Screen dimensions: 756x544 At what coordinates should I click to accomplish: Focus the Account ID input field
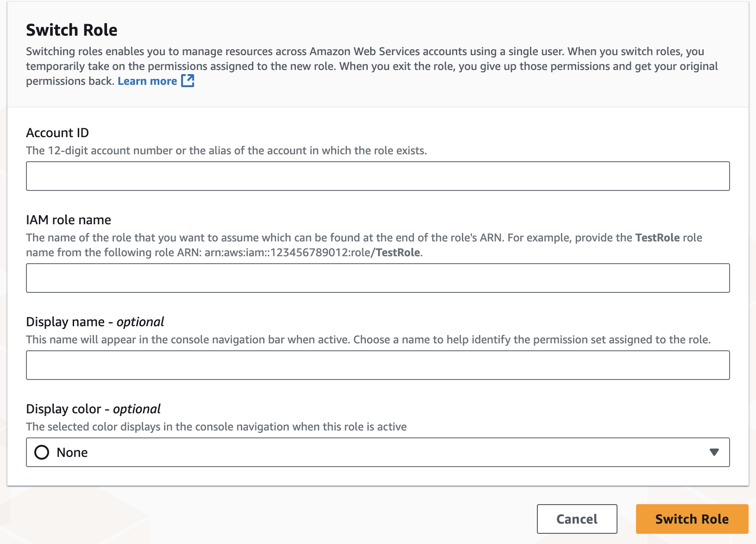coord(378,176)
